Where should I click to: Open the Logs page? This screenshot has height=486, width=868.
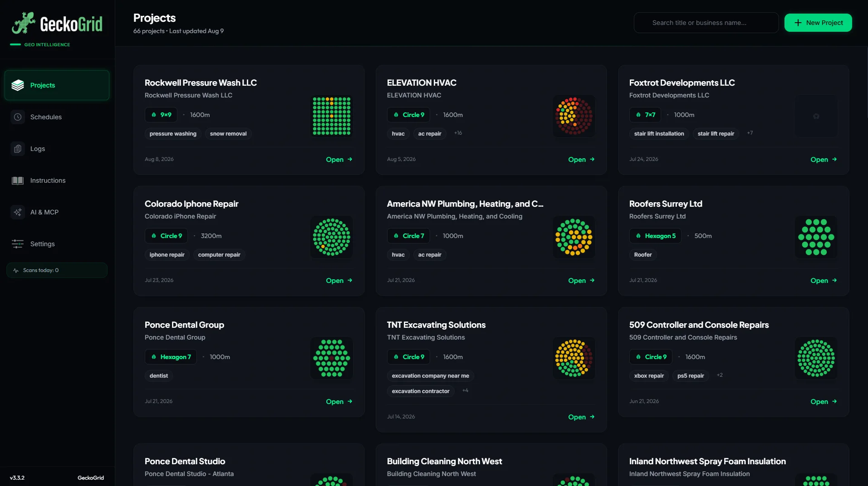click(57, 149)
